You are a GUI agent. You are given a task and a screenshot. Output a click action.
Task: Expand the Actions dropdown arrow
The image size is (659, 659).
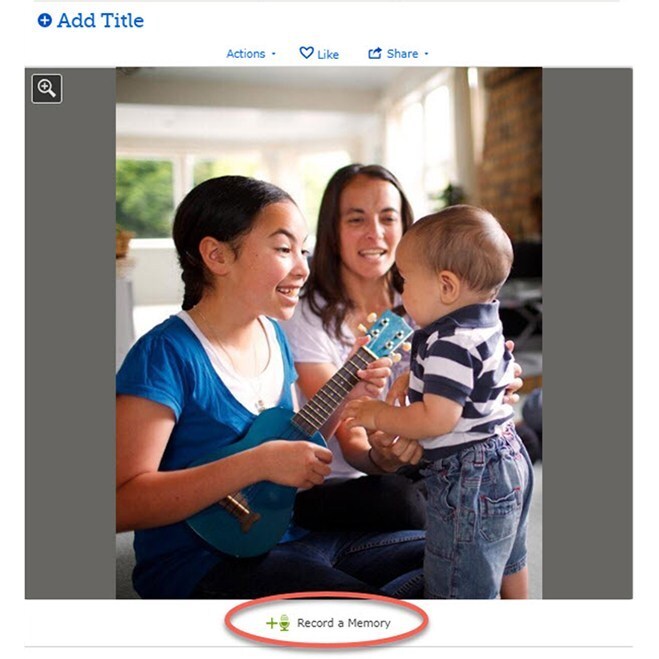click(x=274, y=54)
